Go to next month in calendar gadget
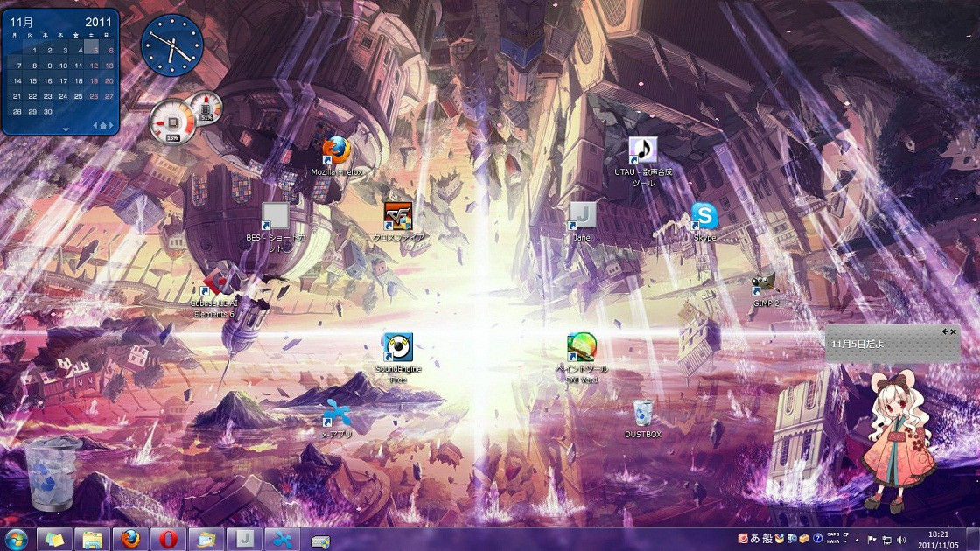 coord(112,126)
